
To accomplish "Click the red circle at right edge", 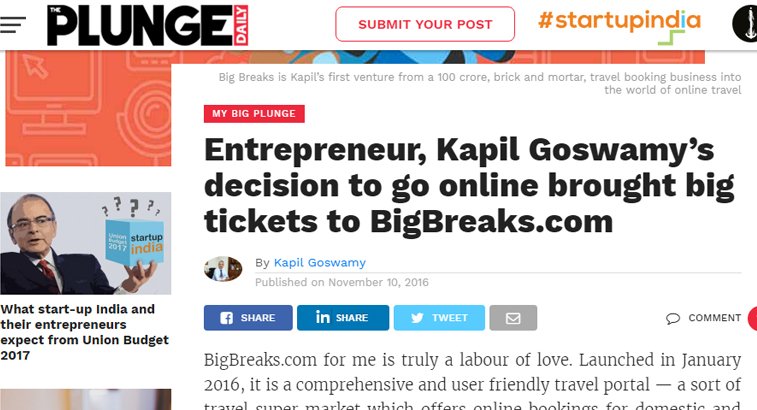I will [752, 319].
